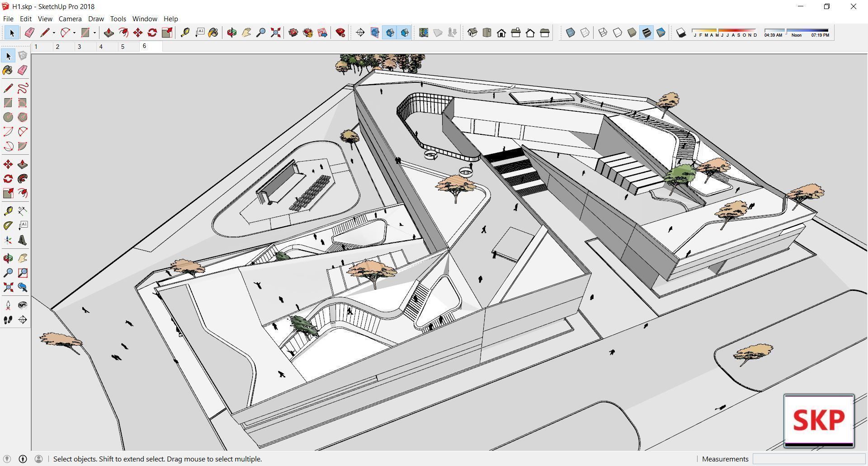868x466 pixels.
Task: Select the Position Camera tool
Action: (8, 305)
